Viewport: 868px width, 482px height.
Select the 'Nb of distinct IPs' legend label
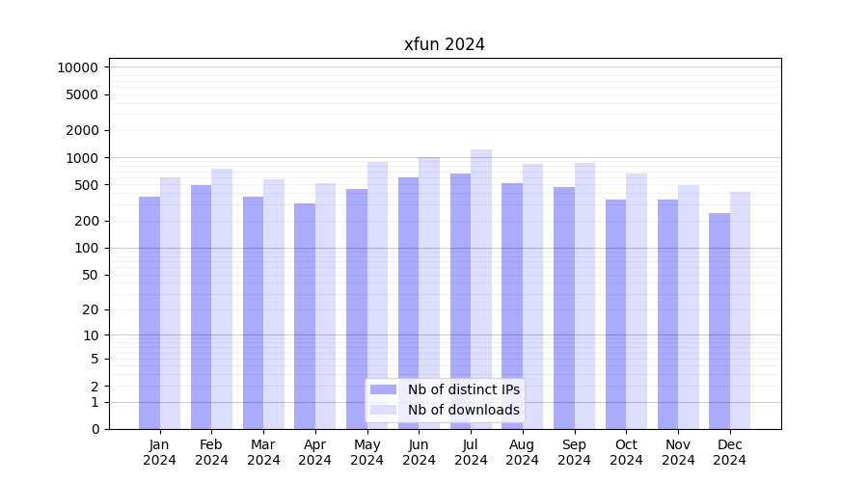coord(463,389)
